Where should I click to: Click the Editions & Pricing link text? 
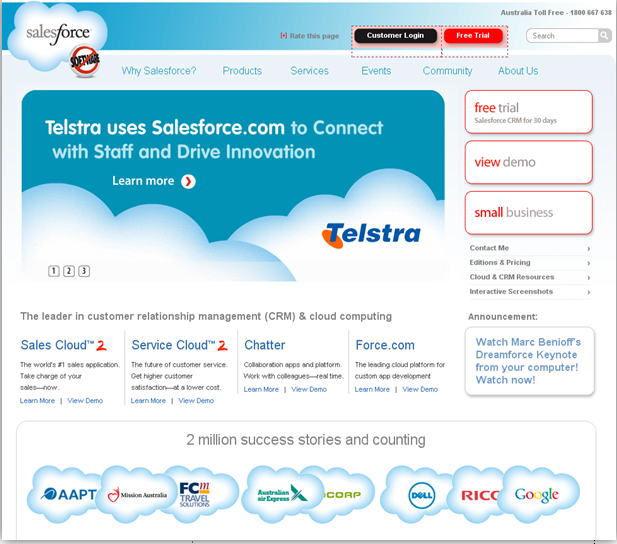coord(500,263)
